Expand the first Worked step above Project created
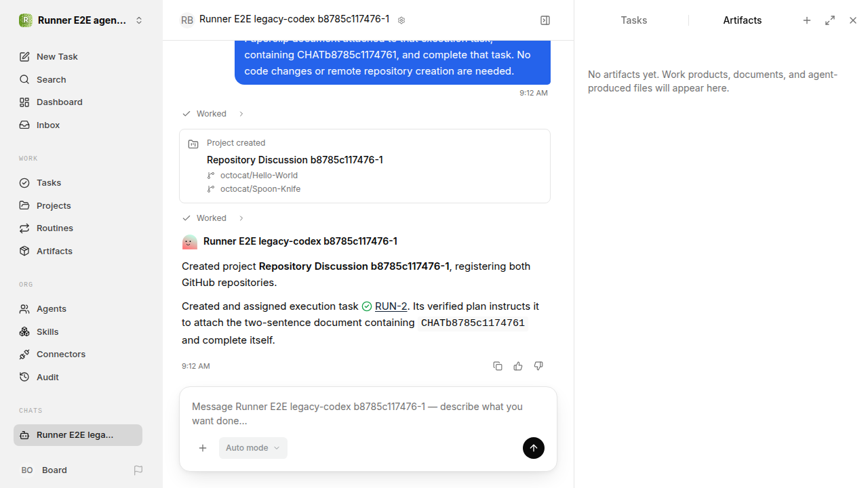 [x=213, y=114]
